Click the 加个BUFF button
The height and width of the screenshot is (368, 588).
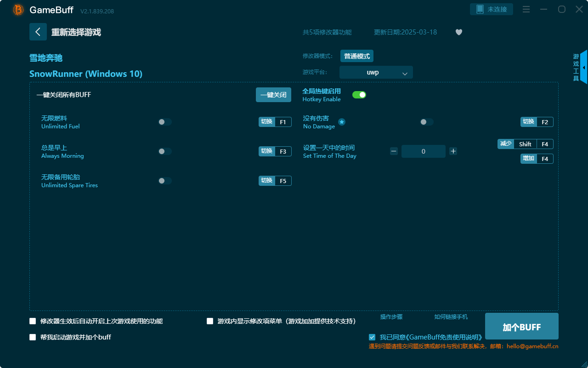pos(521,326)
